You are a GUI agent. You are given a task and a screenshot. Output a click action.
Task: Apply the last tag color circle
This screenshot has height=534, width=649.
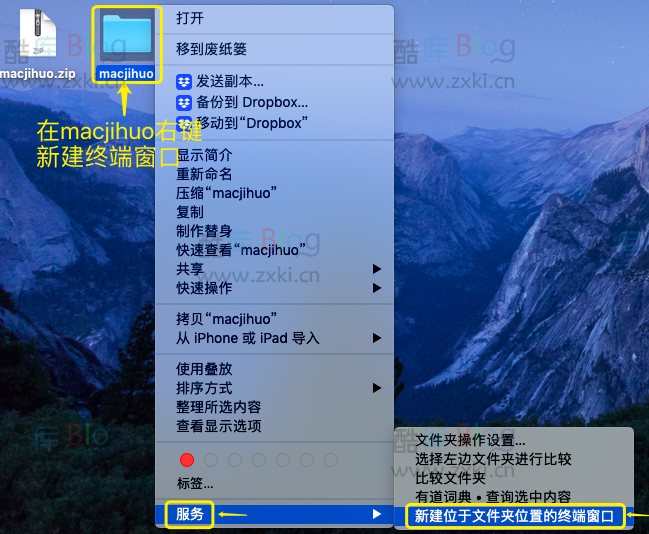point(331,460)
